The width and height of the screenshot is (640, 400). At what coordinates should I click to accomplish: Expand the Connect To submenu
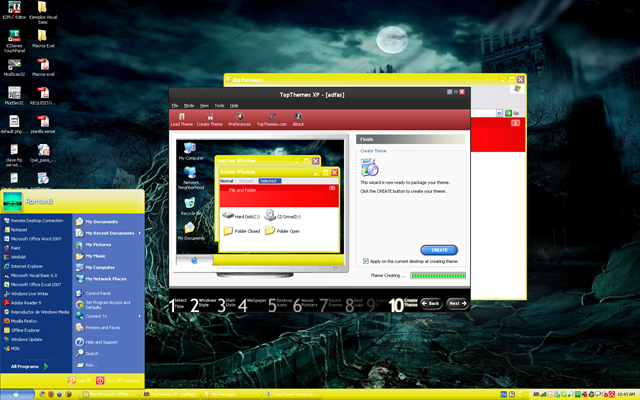109,316
